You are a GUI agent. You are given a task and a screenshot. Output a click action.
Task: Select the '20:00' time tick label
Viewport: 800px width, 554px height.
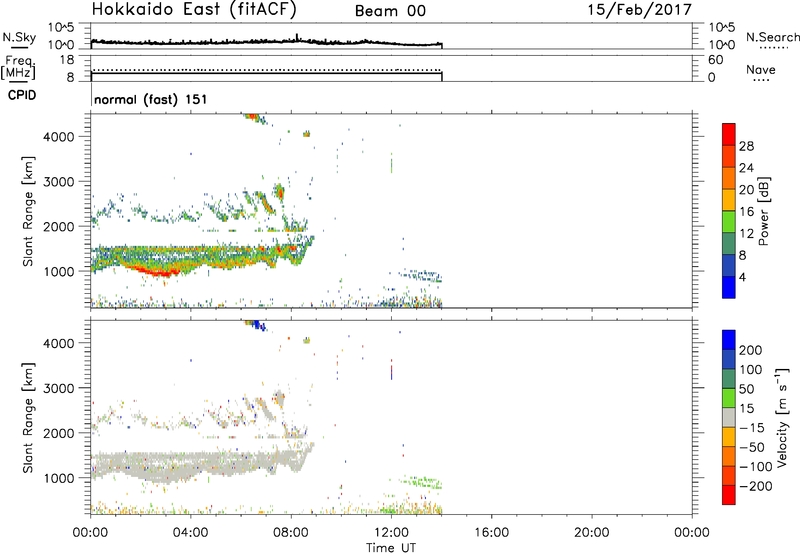[x=592, y=533]
